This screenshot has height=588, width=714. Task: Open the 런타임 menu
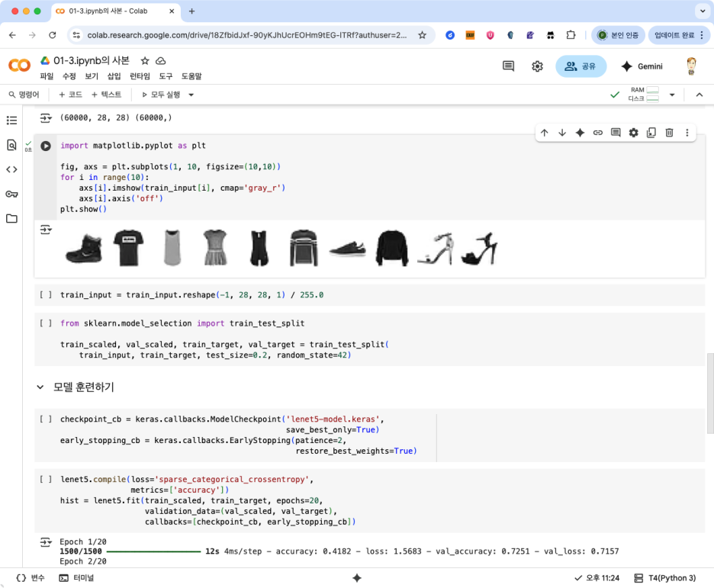(x=140, y=76)
